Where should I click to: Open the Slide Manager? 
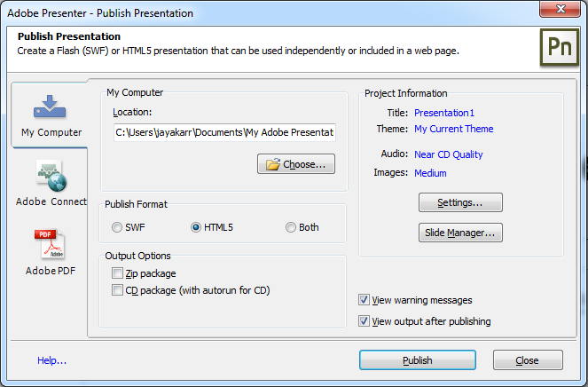[x=460, y=233]
